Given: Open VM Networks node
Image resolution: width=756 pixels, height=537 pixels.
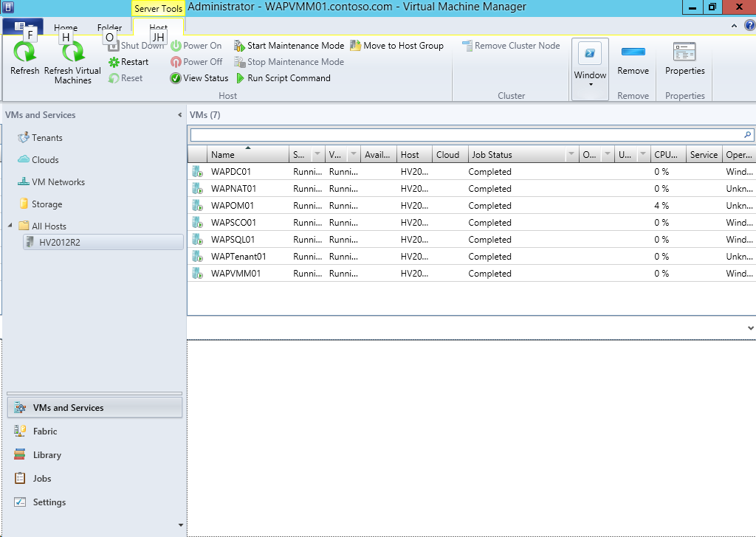Looking at the screenshot, I should (x=51, y=182).
